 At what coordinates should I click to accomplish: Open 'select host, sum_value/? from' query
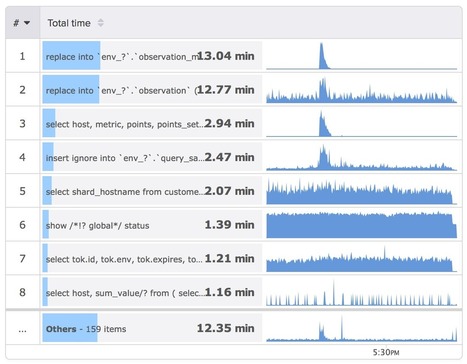[152, 292]
